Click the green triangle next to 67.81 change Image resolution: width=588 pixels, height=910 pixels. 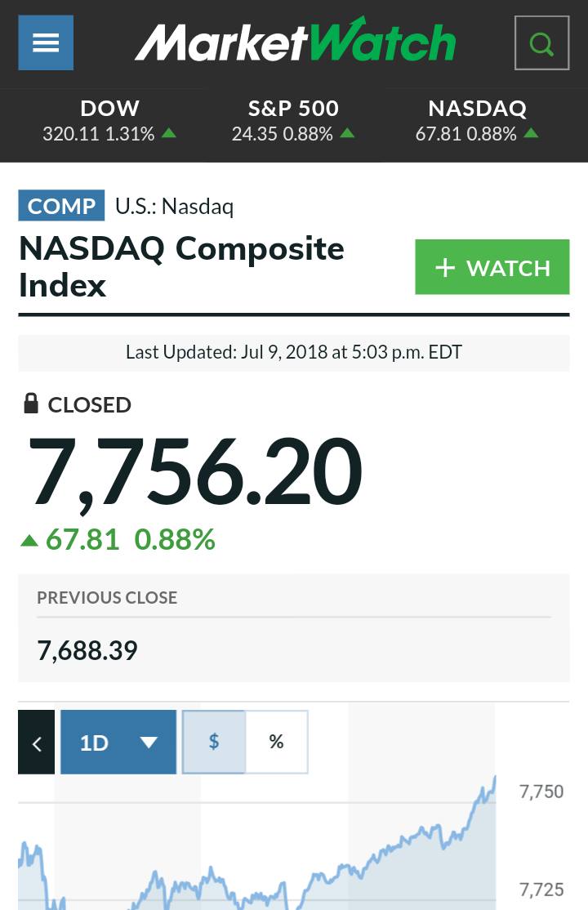pyautogui.click(x=29, y=539)
